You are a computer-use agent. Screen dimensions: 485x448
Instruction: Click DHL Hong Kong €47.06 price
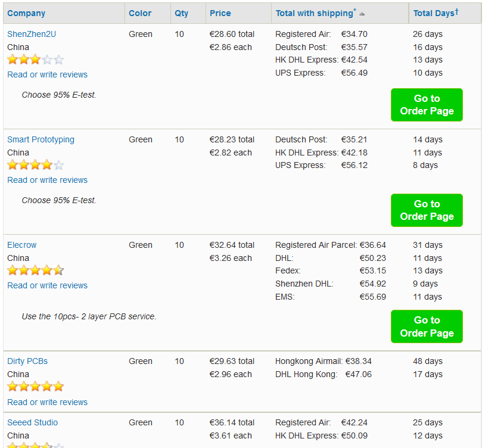(359, 374)
